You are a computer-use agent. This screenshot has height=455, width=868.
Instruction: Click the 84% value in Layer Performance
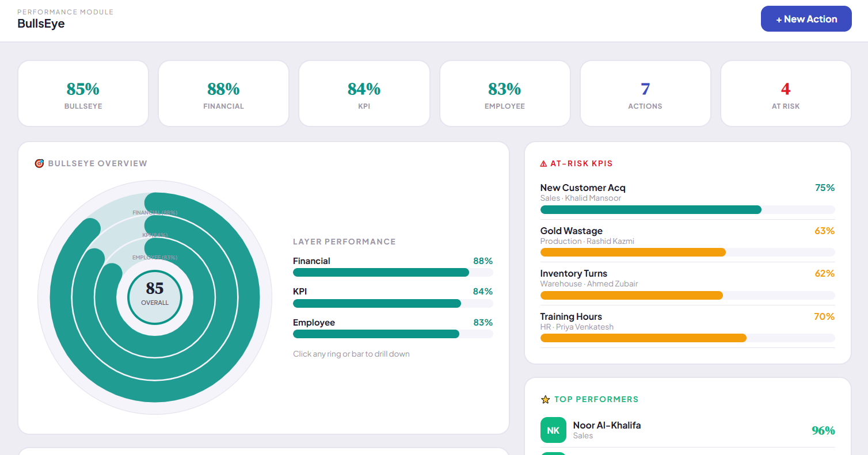[x=483, y=292]
